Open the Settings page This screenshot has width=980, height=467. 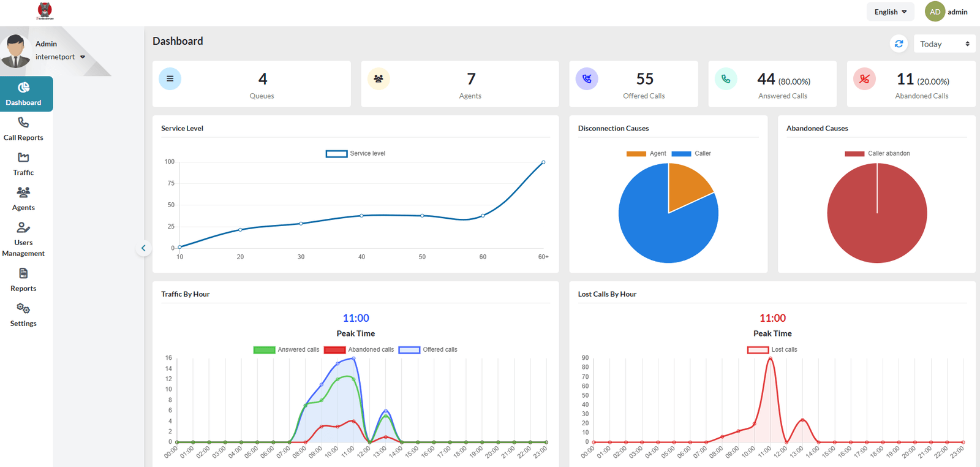click(x=23, y=315)
